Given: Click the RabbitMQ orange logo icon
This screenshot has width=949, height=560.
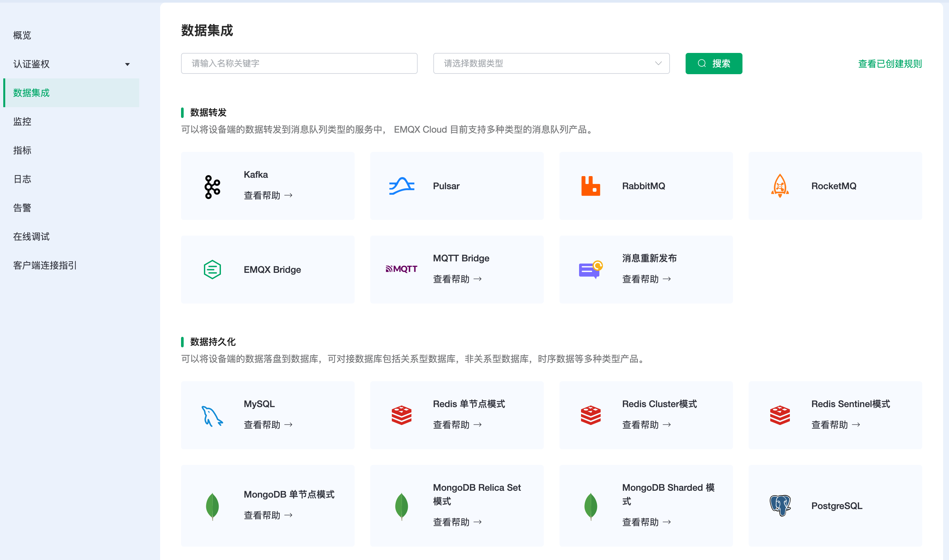Looking at the screenshot, I should point(591,186).
